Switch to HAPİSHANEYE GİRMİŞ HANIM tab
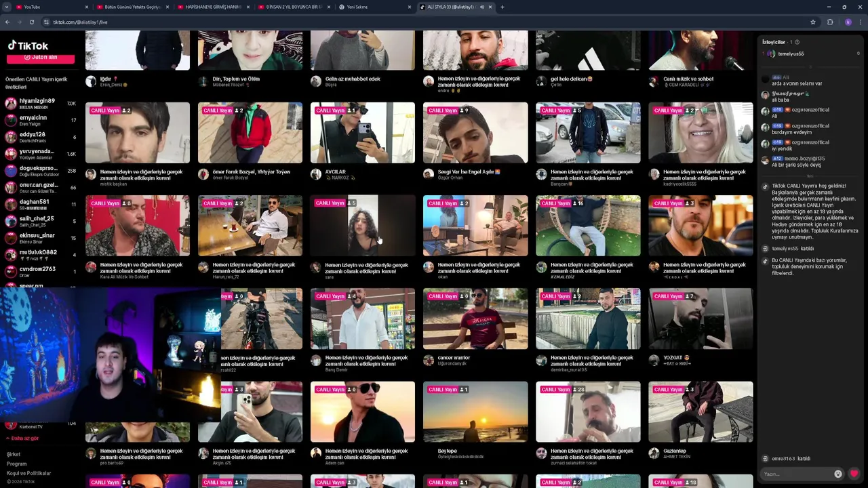This screenshot has width=868, height=488. (x=213, y=7)
